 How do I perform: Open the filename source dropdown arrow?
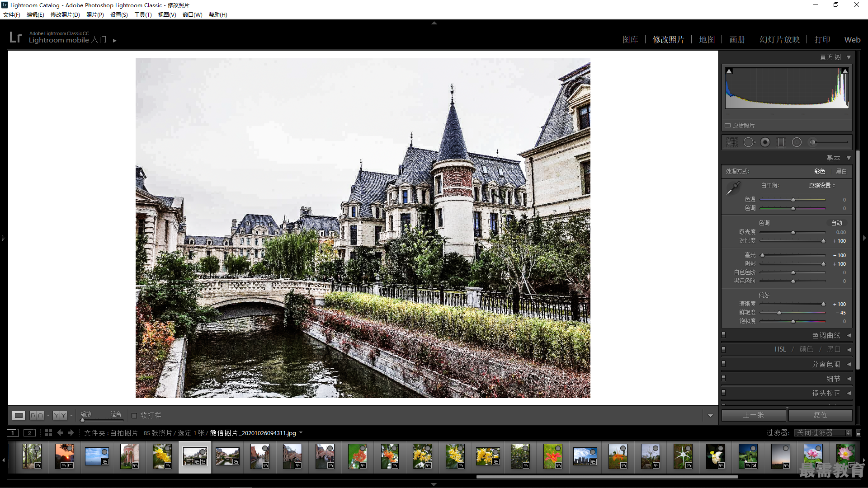tap(301, 433)
